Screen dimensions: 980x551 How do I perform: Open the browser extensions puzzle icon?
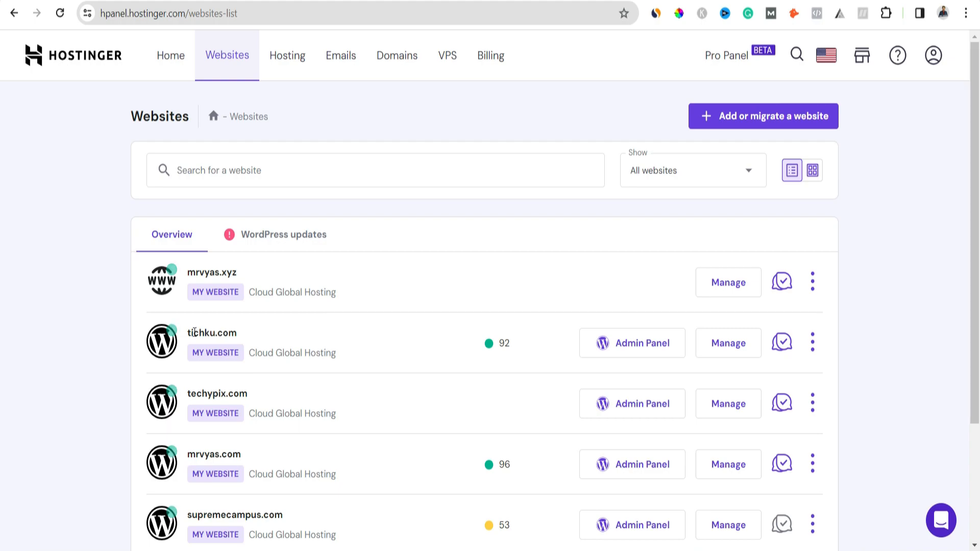886,13
